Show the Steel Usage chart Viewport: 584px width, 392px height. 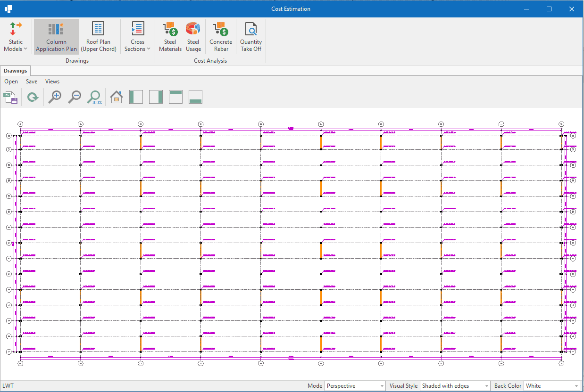point(193,37)
